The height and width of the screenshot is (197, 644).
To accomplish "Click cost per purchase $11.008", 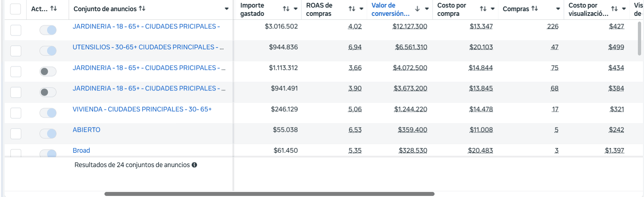I will [481, 130].
